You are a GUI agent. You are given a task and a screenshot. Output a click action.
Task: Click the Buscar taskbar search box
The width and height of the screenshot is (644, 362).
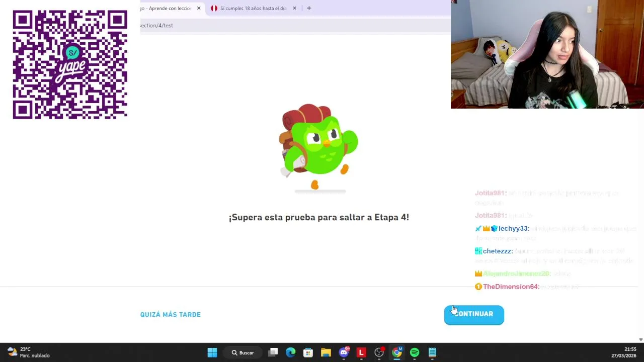[243, 352]
